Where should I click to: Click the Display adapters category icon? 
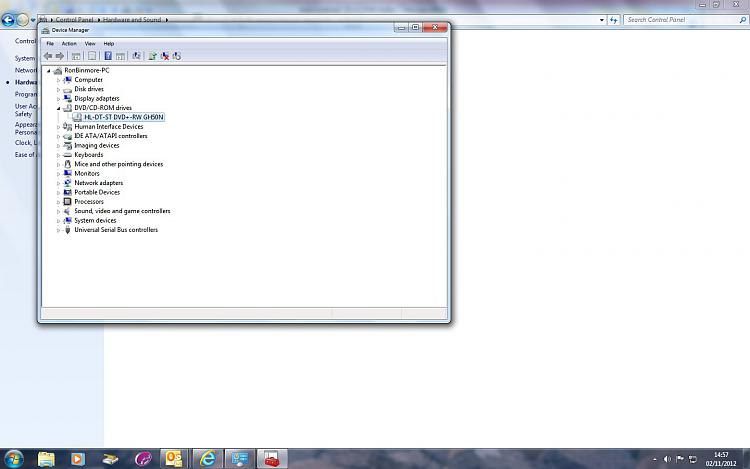click(67, 98)
